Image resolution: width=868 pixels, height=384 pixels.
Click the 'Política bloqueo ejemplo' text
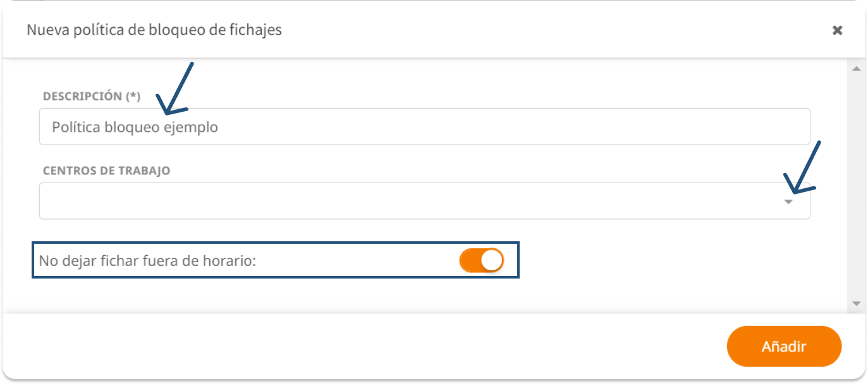pos(135,127)
